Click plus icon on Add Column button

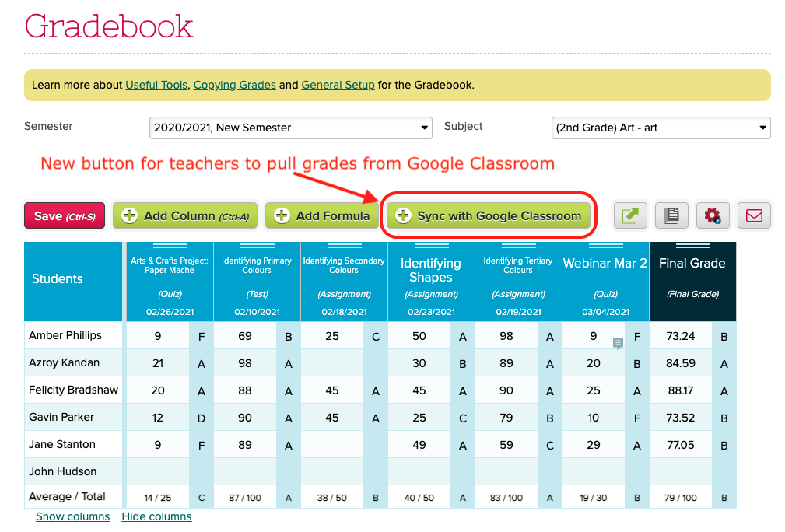pos(129,215)
